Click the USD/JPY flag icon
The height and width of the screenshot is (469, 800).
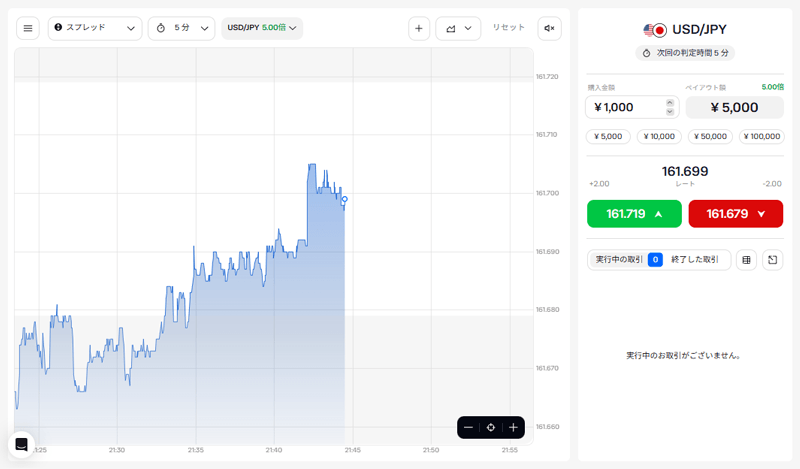click(655, 30)
